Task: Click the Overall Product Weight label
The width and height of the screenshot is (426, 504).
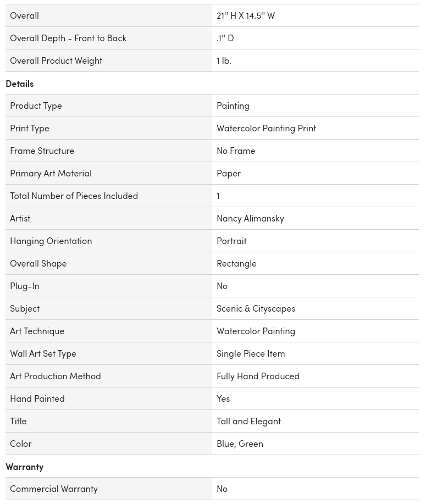Action: (56, 60)
